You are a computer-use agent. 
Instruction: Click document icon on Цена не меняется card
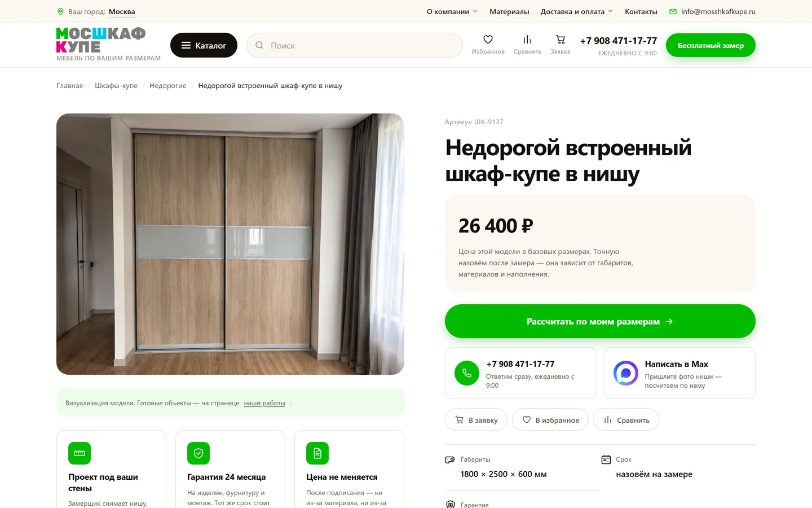(x=317, y=453)
